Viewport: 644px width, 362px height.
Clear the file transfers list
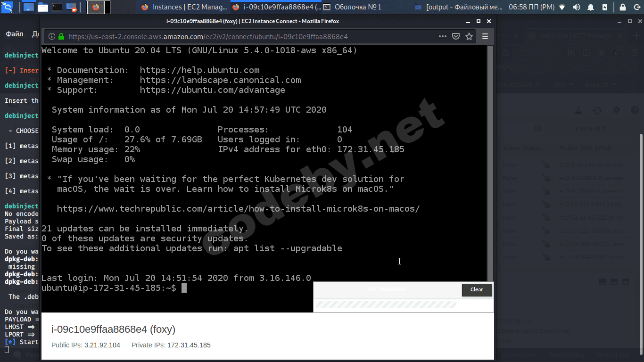click(x=477, y=289)
